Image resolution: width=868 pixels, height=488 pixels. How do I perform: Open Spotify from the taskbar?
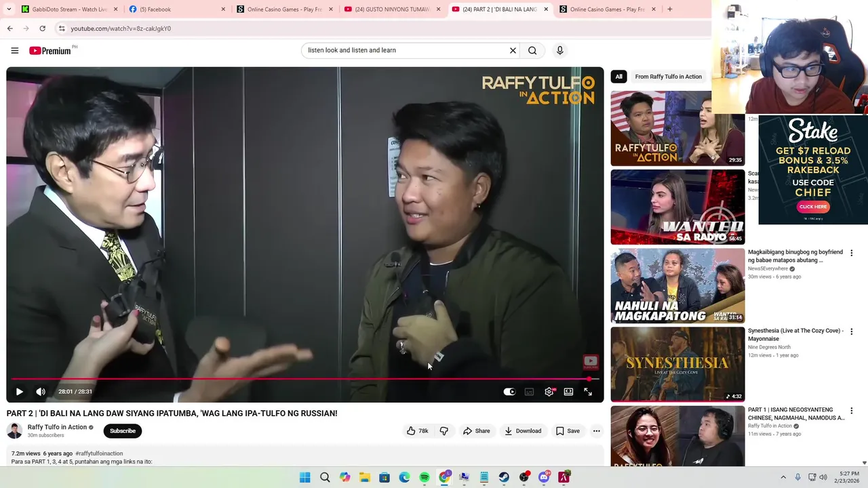point(425,477)
